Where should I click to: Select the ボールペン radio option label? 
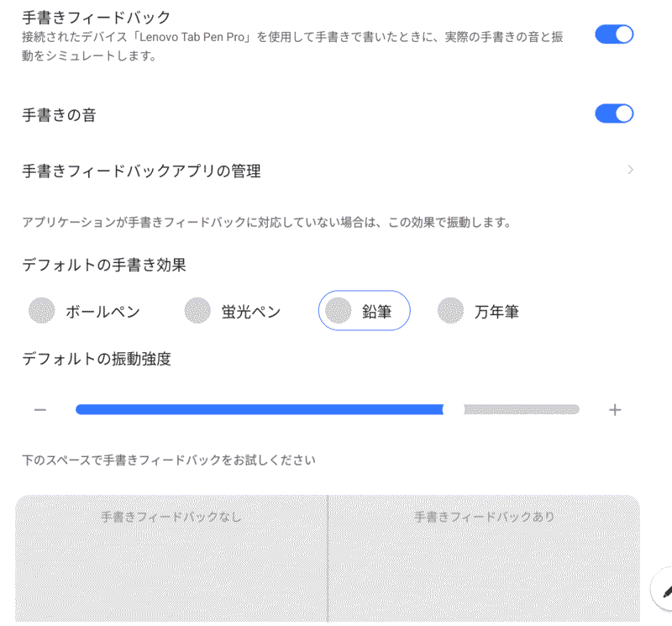click(x=102, y=312)
